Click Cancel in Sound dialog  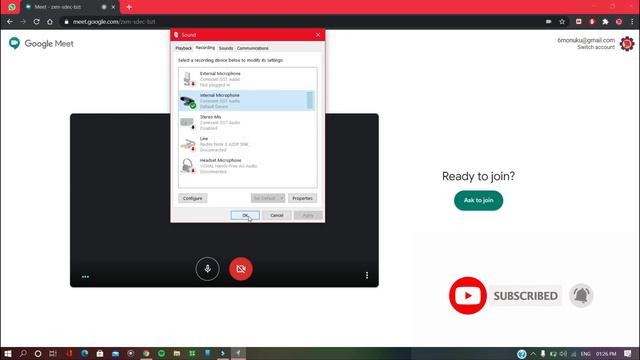[x=277, y=215]
